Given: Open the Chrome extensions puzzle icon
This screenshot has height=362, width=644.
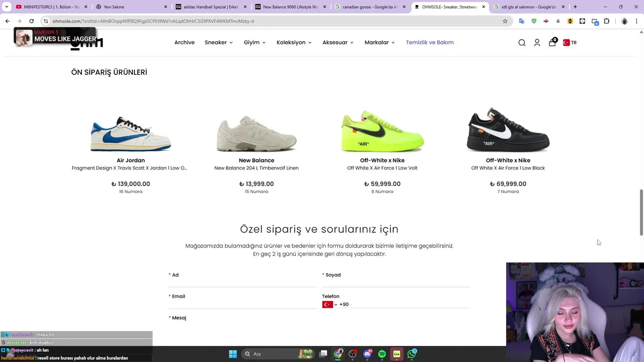Looking at the screenshot, I should point(607,21).
